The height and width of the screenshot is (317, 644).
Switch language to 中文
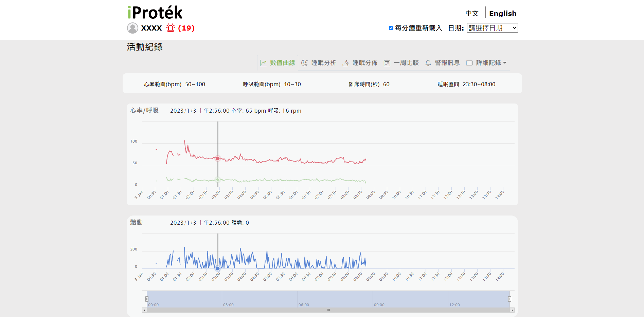pyautogui.click(x=472, y=14)
